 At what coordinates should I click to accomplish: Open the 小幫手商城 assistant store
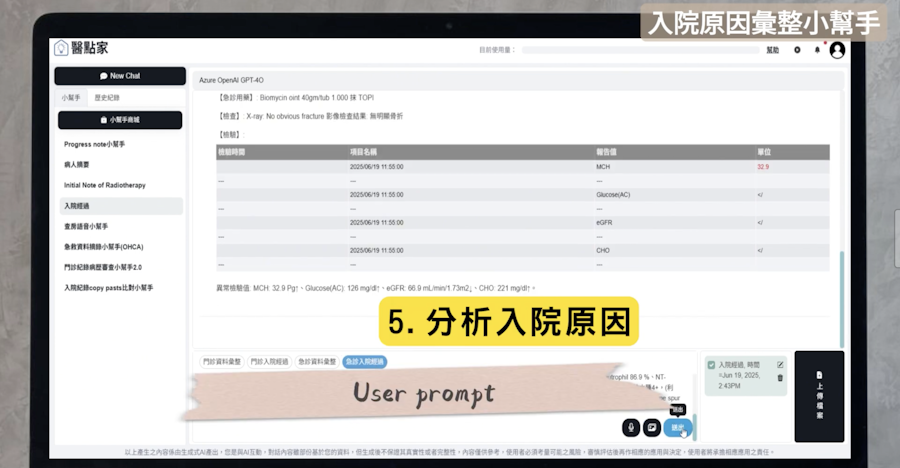(120, 120)
